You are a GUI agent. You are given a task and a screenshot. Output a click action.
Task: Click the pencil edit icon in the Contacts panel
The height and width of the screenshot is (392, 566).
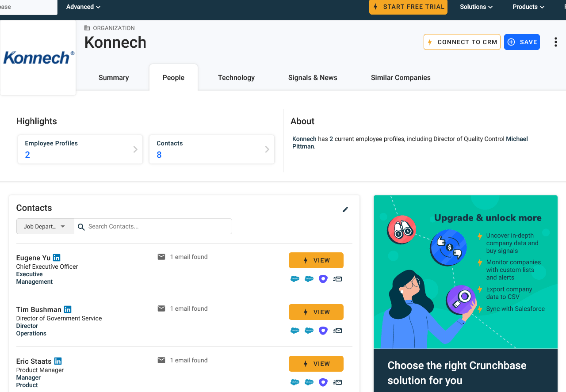[345, 209]
